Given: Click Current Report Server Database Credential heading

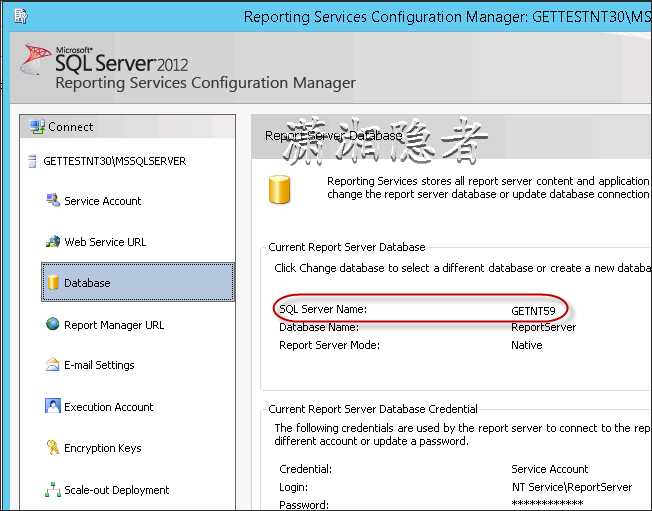Looking at the screenshot, I should tap(373, 409).
